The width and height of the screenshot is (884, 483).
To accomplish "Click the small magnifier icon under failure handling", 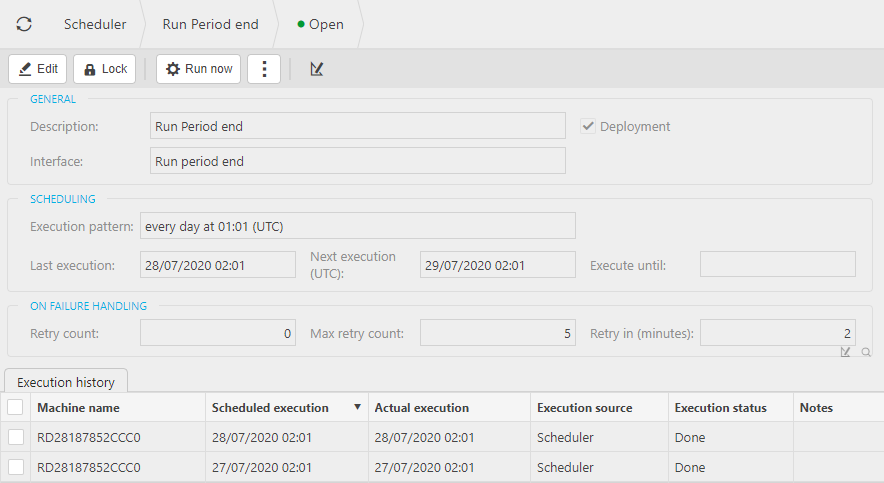I will coord(866,352).
